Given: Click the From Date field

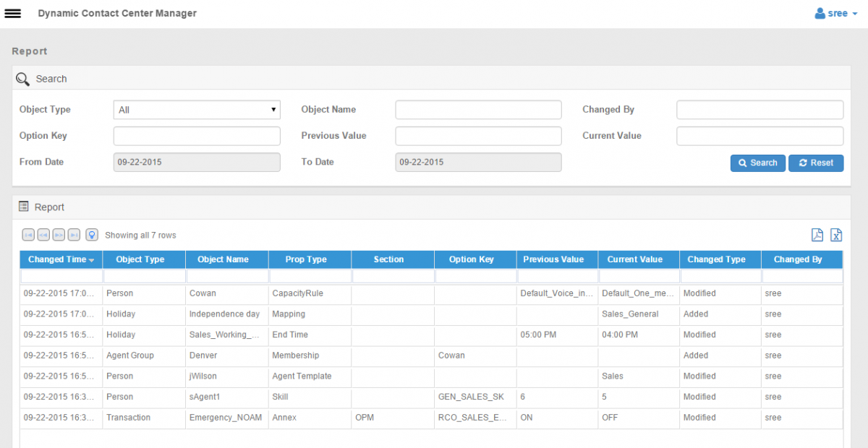Looking at the screenshot, I should (196, 162).
